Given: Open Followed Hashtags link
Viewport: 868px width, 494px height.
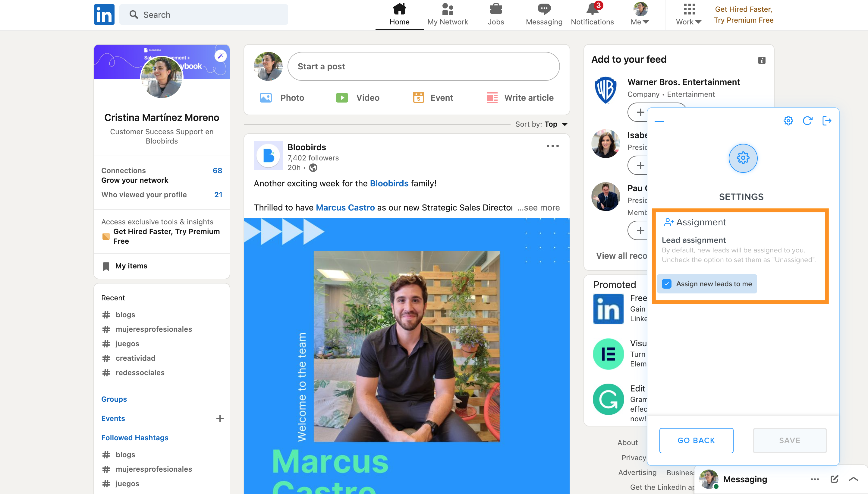Looking at the screenshot, I should tap(135, 438).
